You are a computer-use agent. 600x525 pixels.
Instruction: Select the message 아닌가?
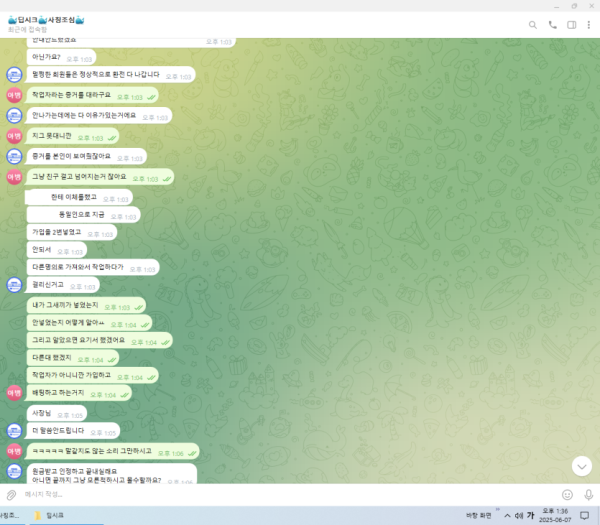[x=61, y=57]
